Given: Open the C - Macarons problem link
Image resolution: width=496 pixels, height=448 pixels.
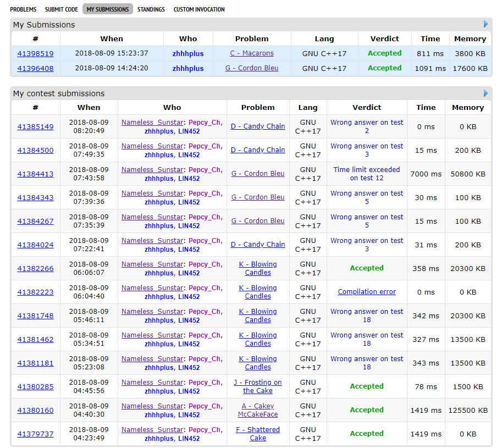Looking at the screenshot, I should click(x=252, y=53).
